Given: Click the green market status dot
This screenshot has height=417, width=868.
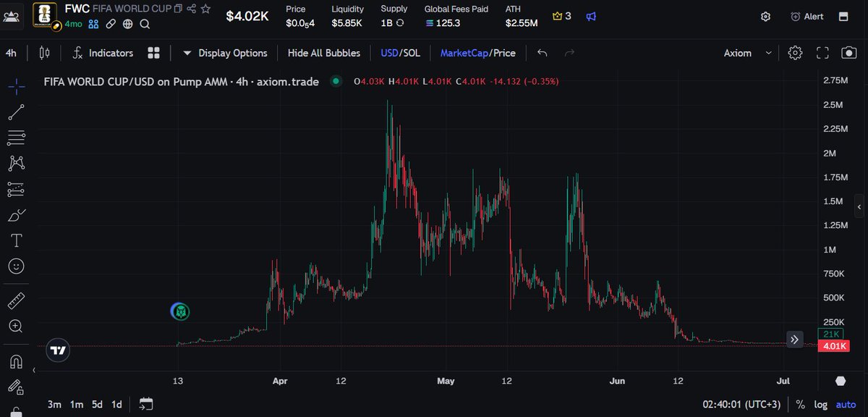Looking at the screenshot, I should (x=336, y=81).
